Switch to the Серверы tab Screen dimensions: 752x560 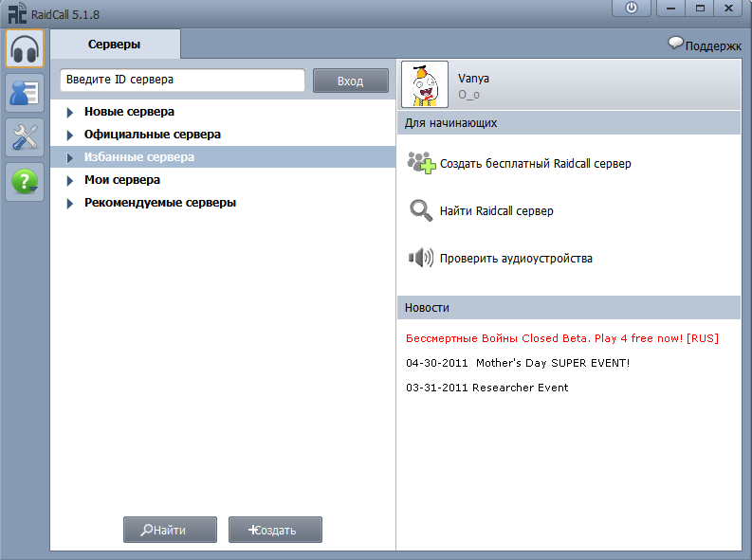point(115,45)
